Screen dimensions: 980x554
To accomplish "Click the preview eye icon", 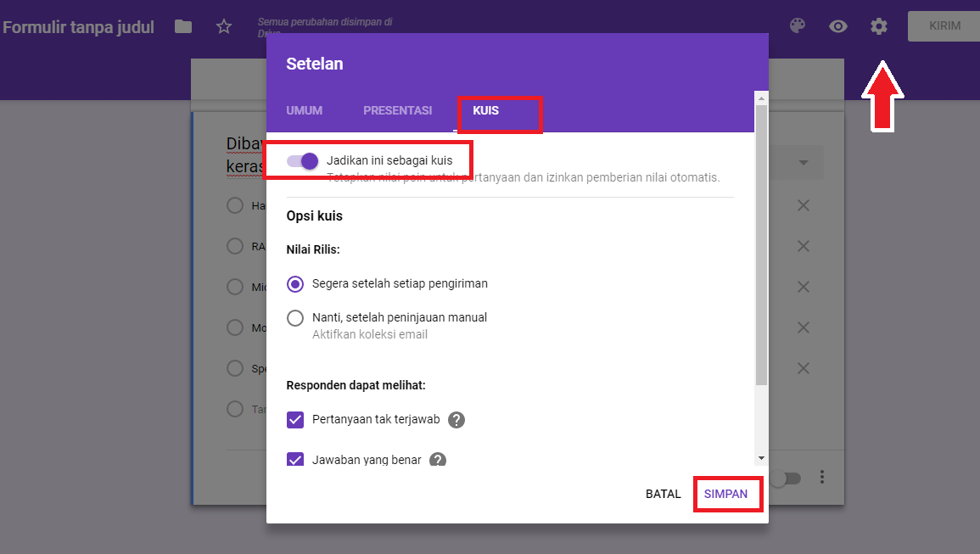I will (838, 26).
